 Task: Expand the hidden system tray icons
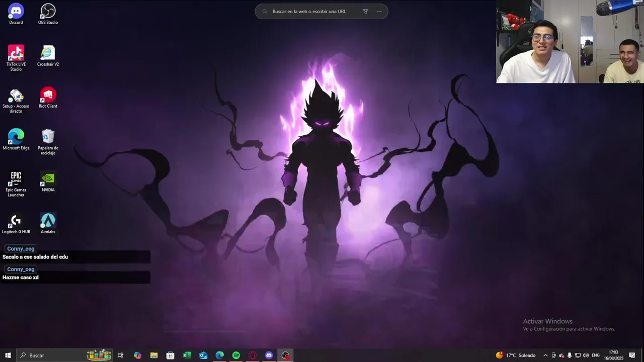tap(545, 355)
